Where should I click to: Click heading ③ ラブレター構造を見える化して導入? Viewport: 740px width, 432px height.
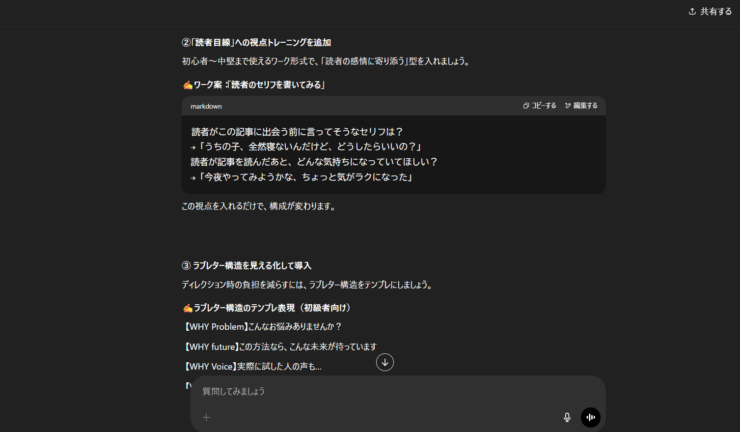[x=246, y=265]
